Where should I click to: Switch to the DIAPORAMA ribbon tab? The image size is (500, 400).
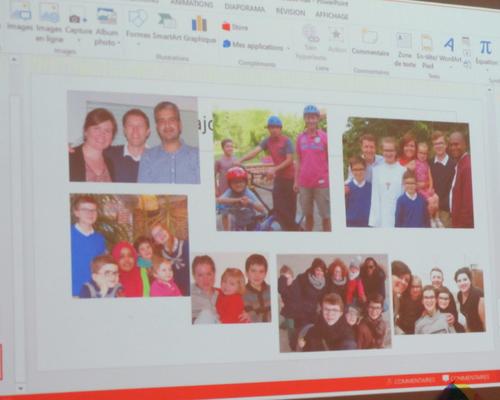coord(245,8)
